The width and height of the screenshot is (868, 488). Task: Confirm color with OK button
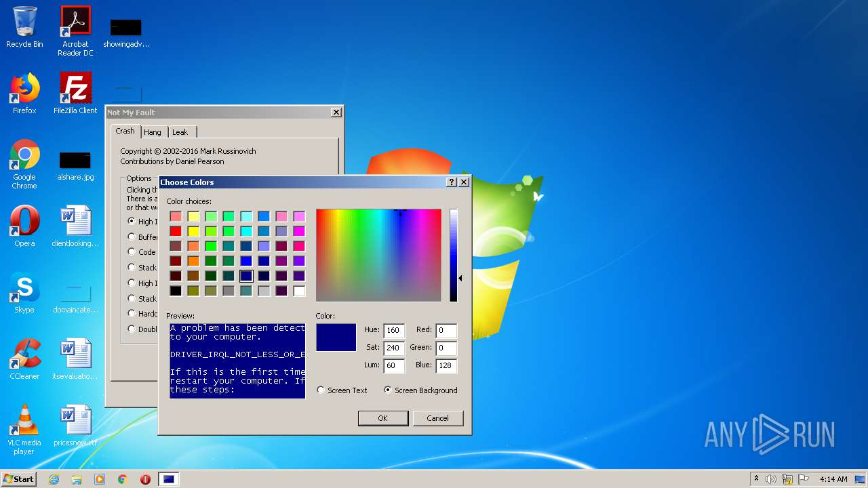(382, 418)
